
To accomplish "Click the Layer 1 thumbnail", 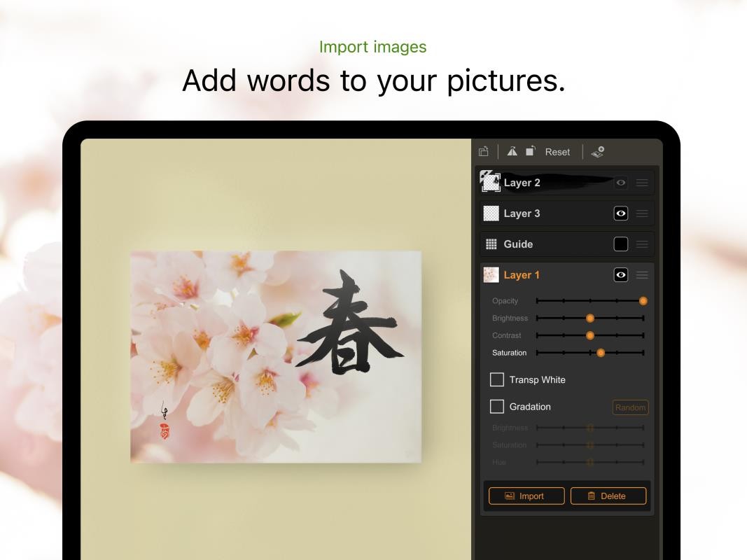I will tap(491, 274).
